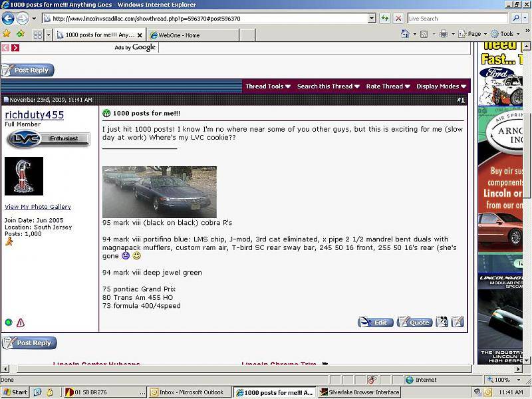Image resolution: width=532 pixels, height=399 pixels.
Task: Open the Thread Tools menu
Action: click(x=268, y=86)
